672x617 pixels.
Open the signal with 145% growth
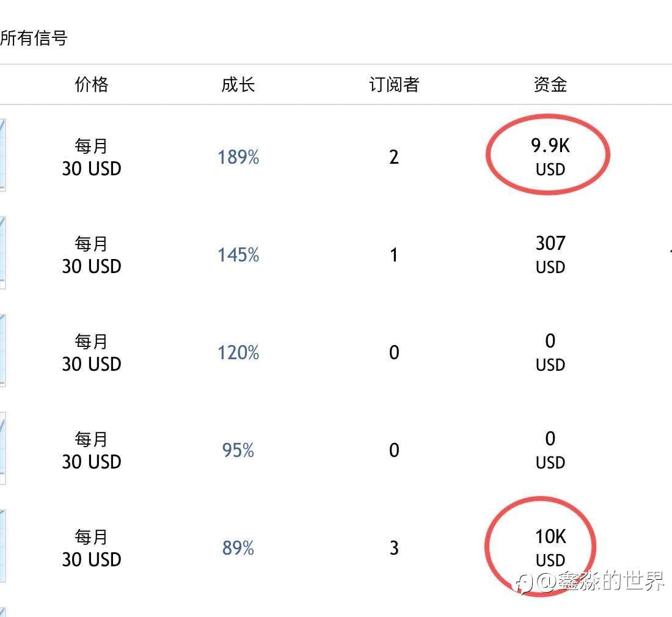point(238,255)
